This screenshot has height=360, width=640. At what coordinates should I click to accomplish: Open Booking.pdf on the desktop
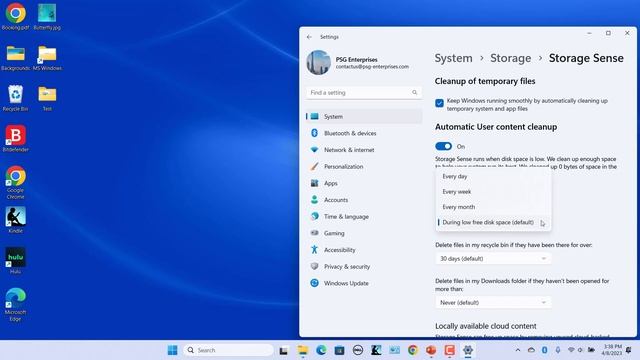coord(16,16)
